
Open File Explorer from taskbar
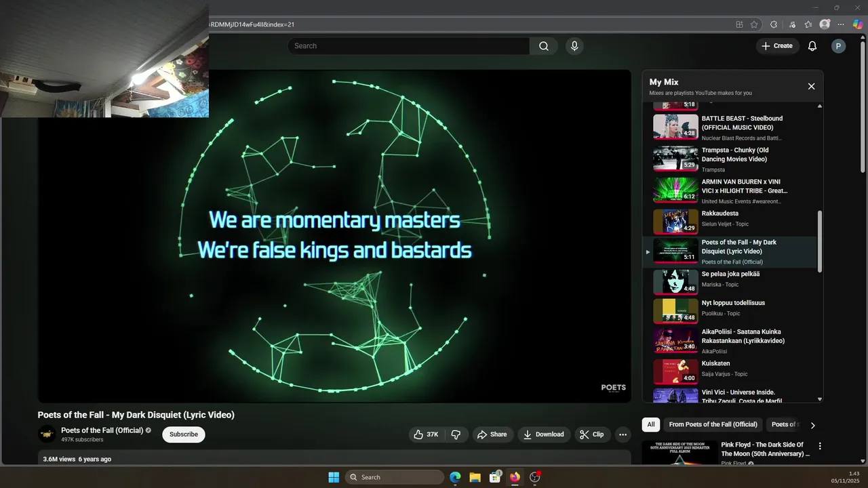click(x=475, y=477)
